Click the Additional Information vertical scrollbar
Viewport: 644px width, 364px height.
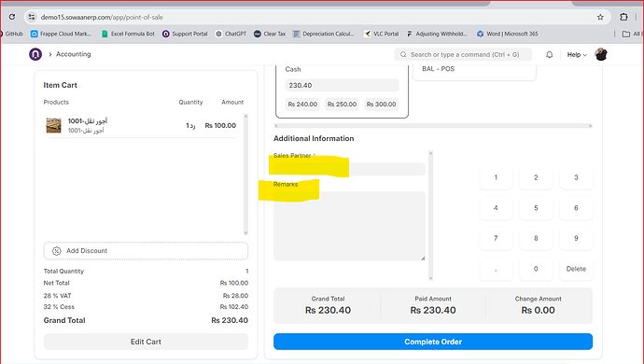pyautogui.click(x=430, y=216)
